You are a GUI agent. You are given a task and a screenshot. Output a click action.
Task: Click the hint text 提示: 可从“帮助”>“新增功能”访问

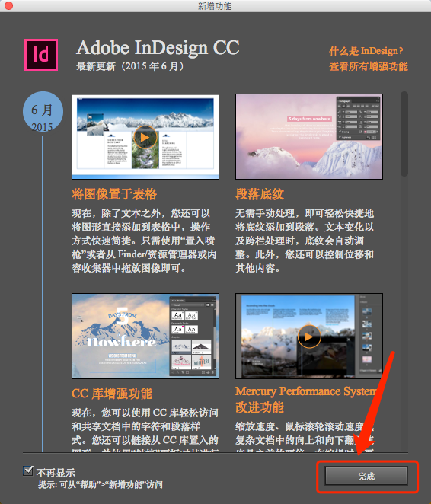point(100,485)
